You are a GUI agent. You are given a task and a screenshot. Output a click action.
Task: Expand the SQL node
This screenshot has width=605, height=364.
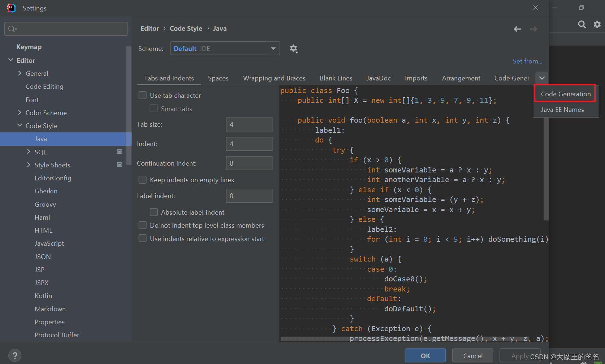coord(29,152)
